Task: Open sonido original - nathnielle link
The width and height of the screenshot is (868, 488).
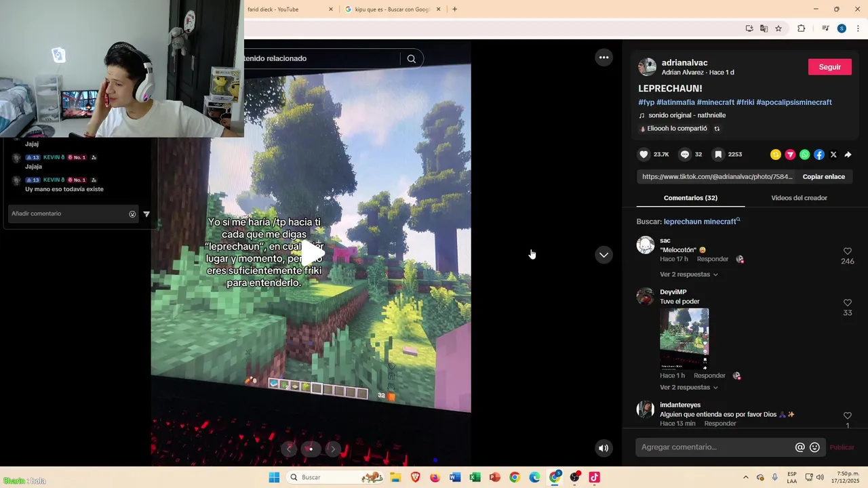Action: pyautogui.click(x=687, y=115)
